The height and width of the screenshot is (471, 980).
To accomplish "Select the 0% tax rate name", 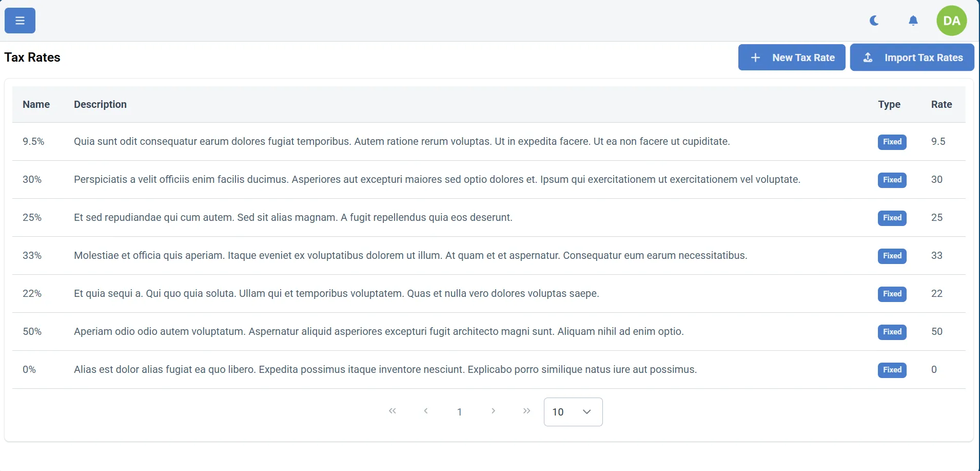I will [x=29, y=369].
